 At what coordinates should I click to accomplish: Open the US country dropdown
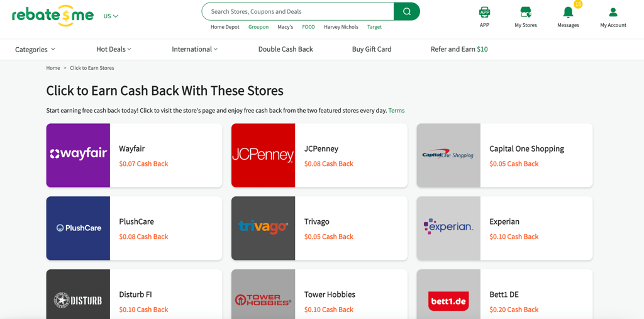[111, 16]
